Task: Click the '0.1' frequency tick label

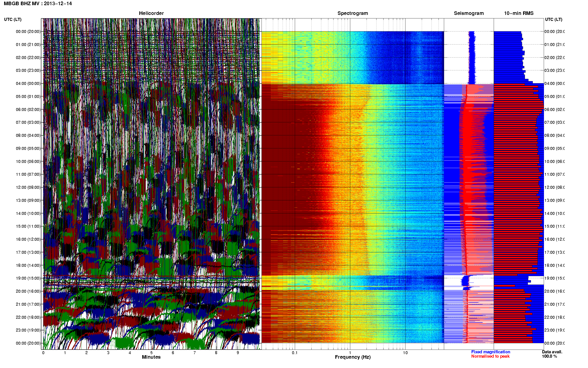Action: click(x=295, y=353)
